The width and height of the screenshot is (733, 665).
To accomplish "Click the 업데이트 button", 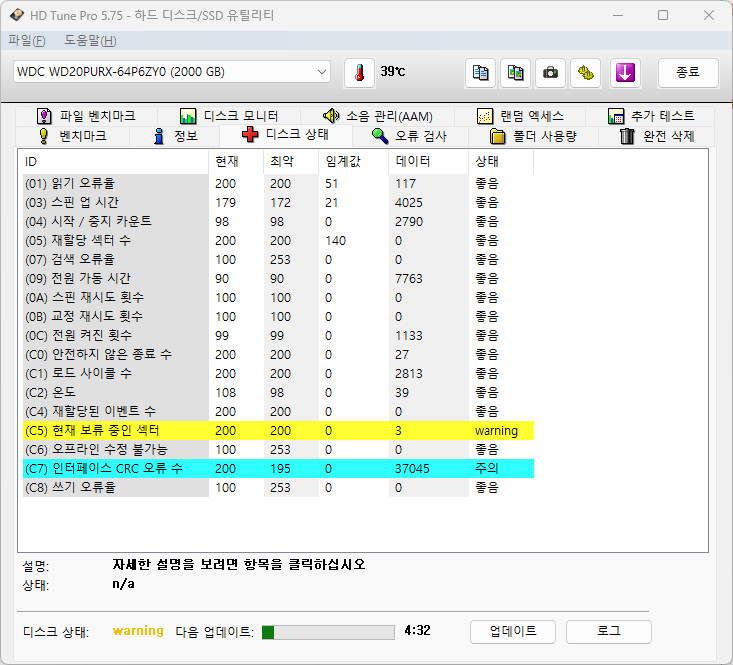I will [x=513, y=631].
